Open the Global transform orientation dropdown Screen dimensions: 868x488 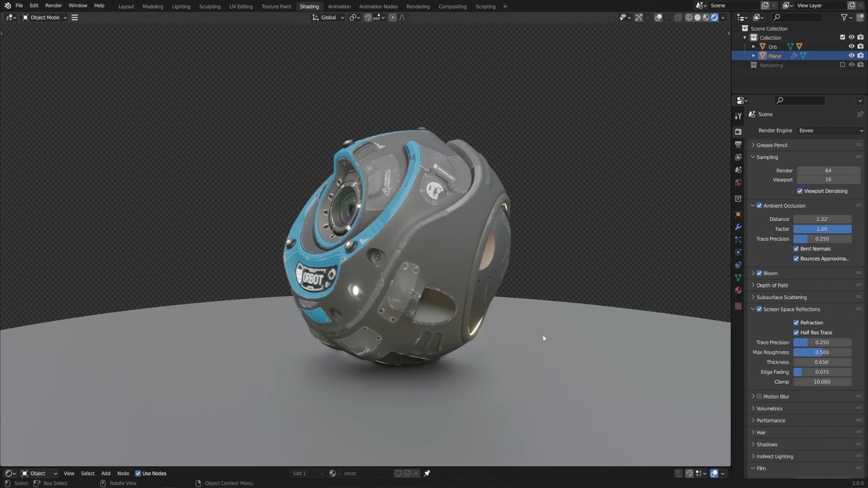point(328,18)
